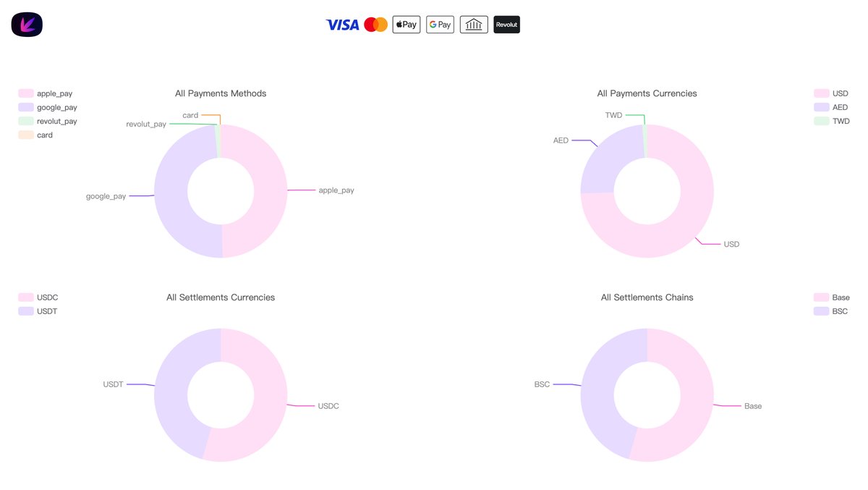Toggle revolut_pay legend swatch

coord(26,121)
